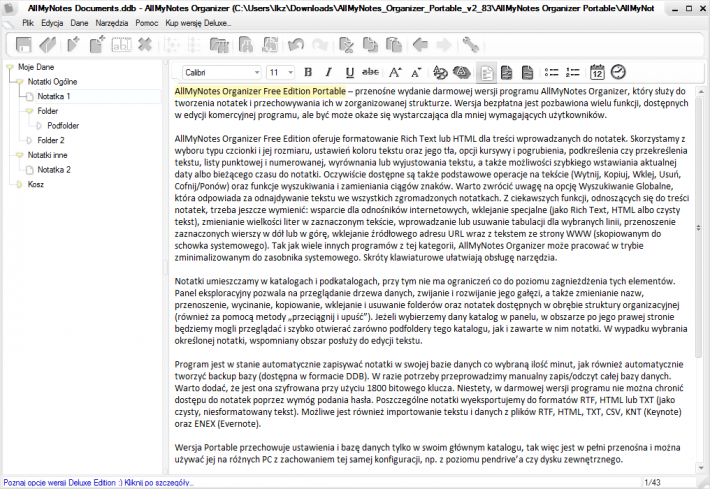
Task: Toggle Underline formatting
Action: tap(350, 72)
